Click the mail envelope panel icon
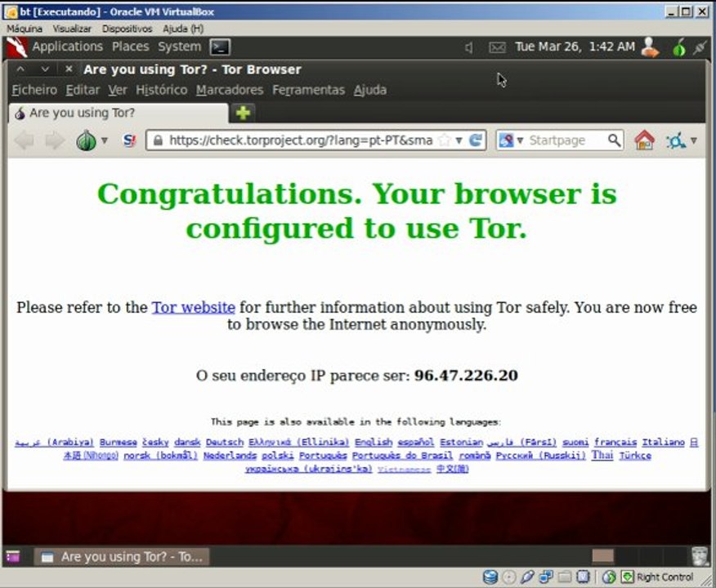This screenshot has width=716, height=588. 497,47
